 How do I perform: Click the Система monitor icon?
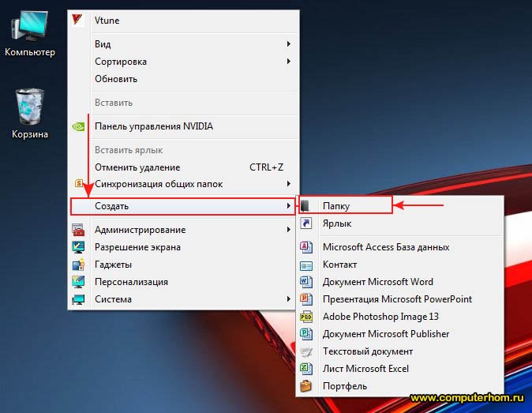(78, 299)
